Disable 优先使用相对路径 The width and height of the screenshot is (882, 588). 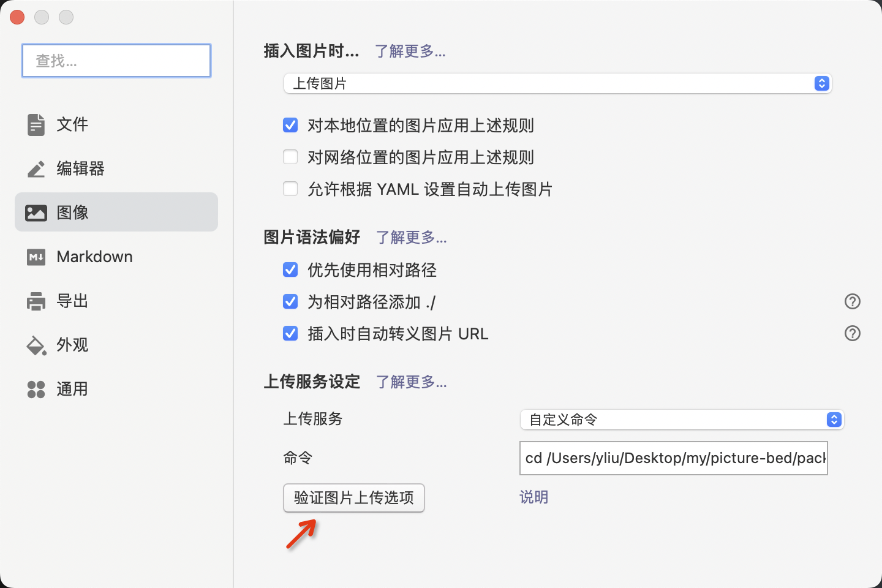pos(290,269)
